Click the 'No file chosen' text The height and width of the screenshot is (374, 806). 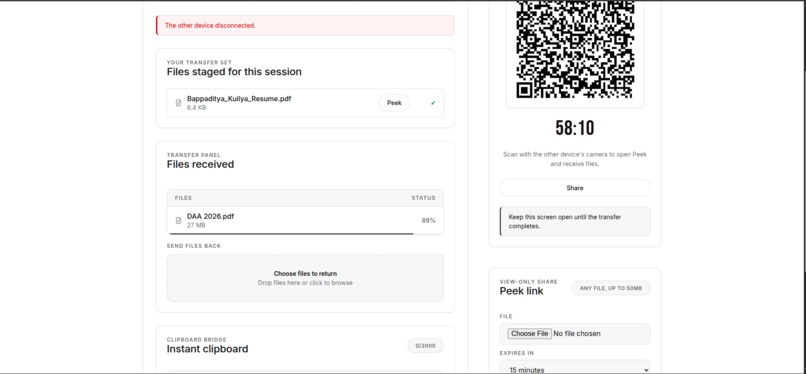577,333
